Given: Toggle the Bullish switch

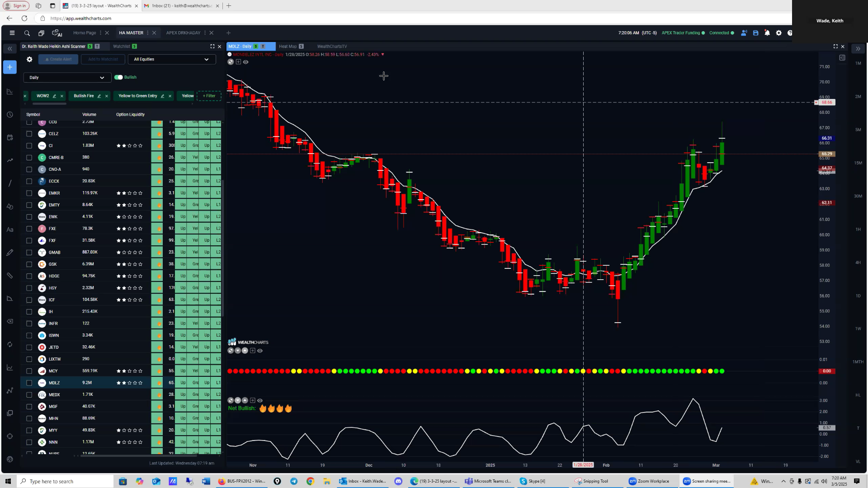Looking at the screenshot, I should click(x=118, y=77).
